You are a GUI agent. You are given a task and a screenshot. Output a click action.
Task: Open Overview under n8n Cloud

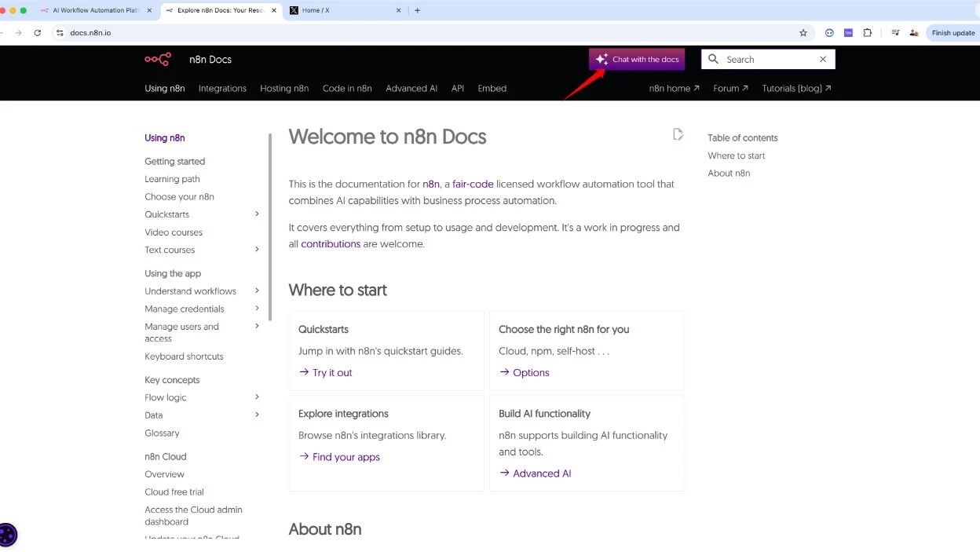[x=164, y=474]
